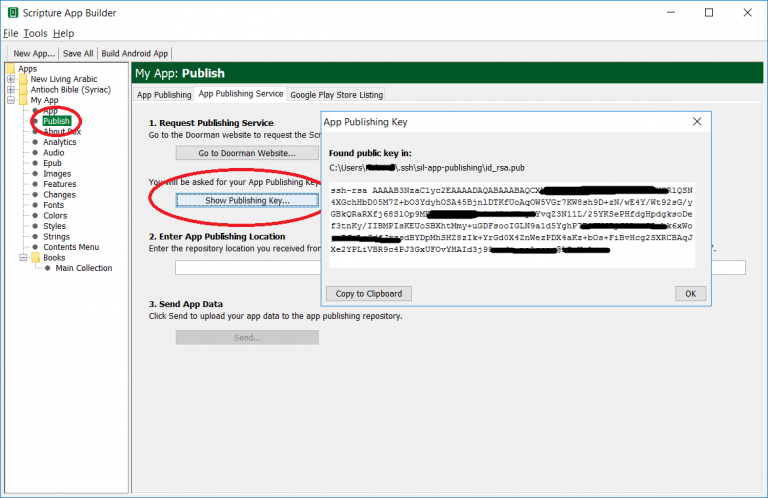Close the App Publishing Key dialog
Viewport: 768px width, 498px height.
697,121
